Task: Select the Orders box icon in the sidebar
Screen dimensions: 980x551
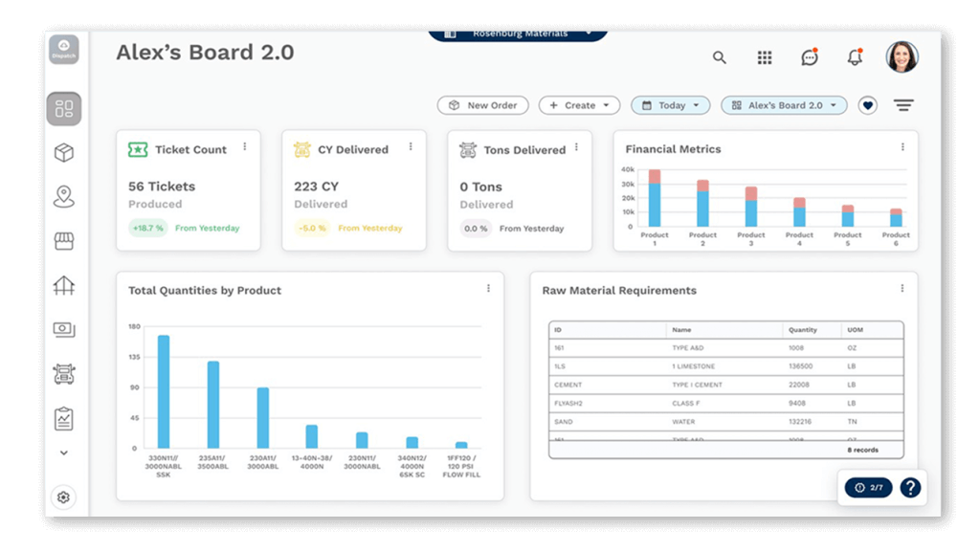Action: (x=63, y=151)
